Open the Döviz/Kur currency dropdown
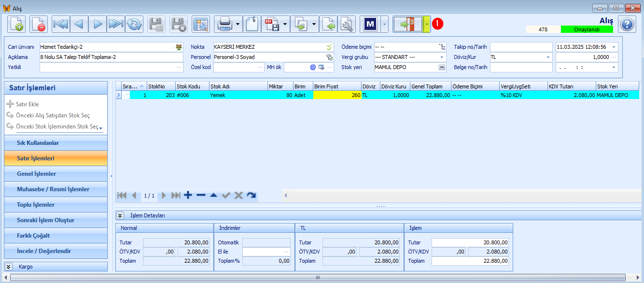The height and width of the screenshot is (283, 644). tap(548, 57)
